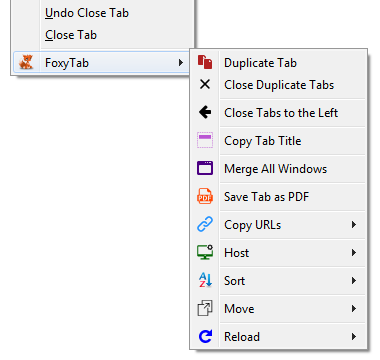Select Close Tabs to the Left
Viewport: 380px width, 360px height.
point(279,113)
